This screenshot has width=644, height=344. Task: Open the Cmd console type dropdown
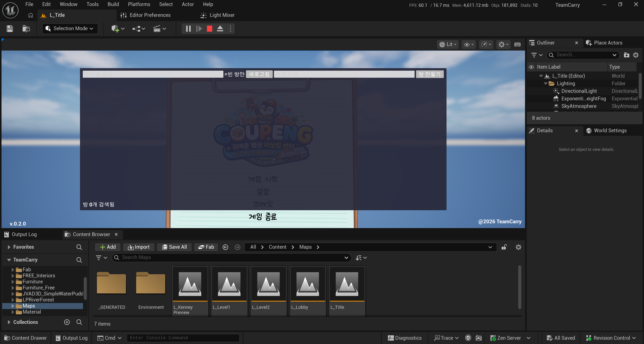(x=109, y=338)
